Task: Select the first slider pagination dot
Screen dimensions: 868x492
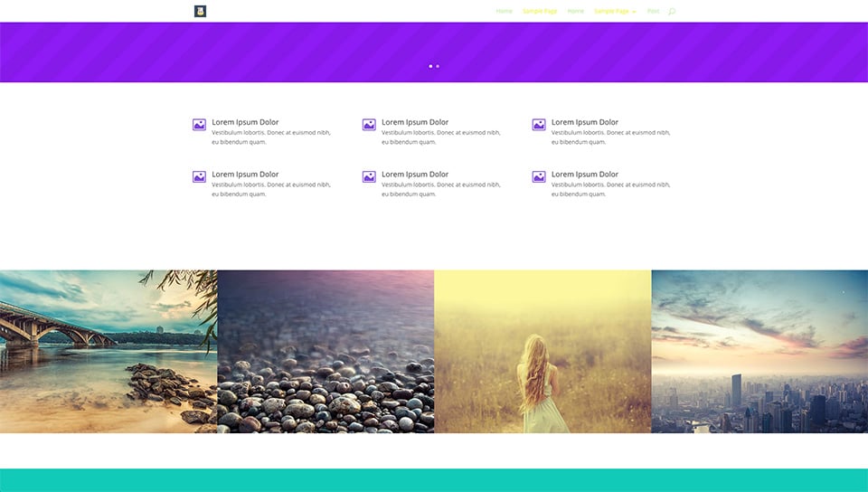Action: [x=430, y=66]
